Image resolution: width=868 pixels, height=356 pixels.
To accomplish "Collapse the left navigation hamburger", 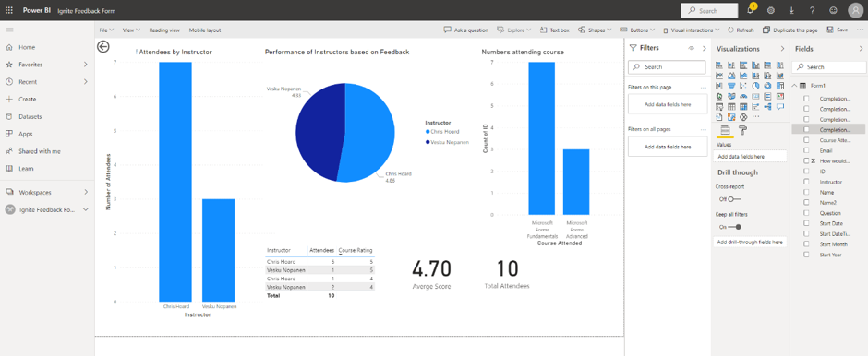I will click(9, 30).
